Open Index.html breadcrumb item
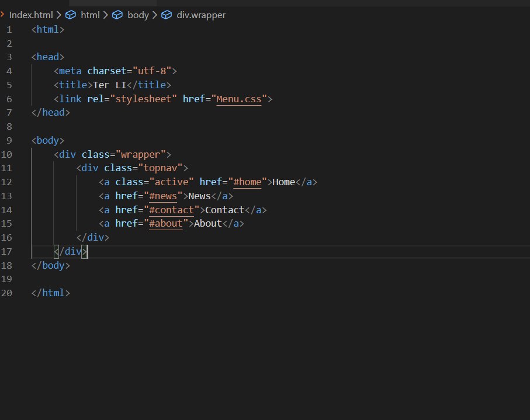 coord(31,15)
